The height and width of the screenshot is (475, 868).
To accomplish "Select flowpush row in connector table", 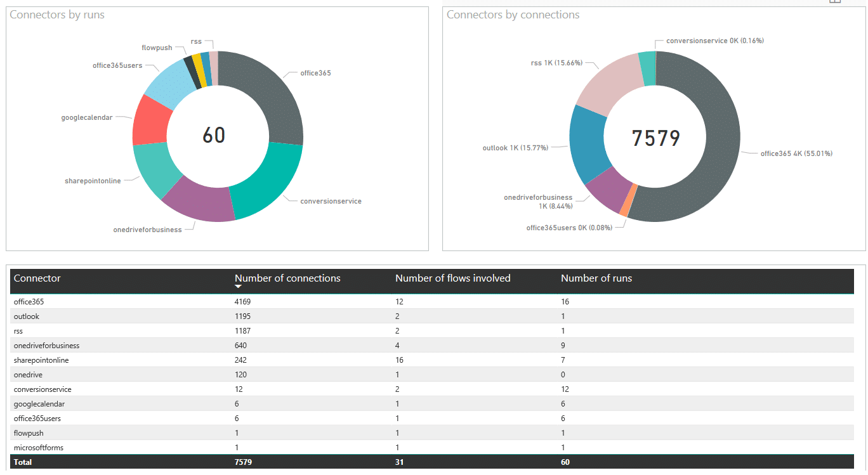I will point(431,433).
